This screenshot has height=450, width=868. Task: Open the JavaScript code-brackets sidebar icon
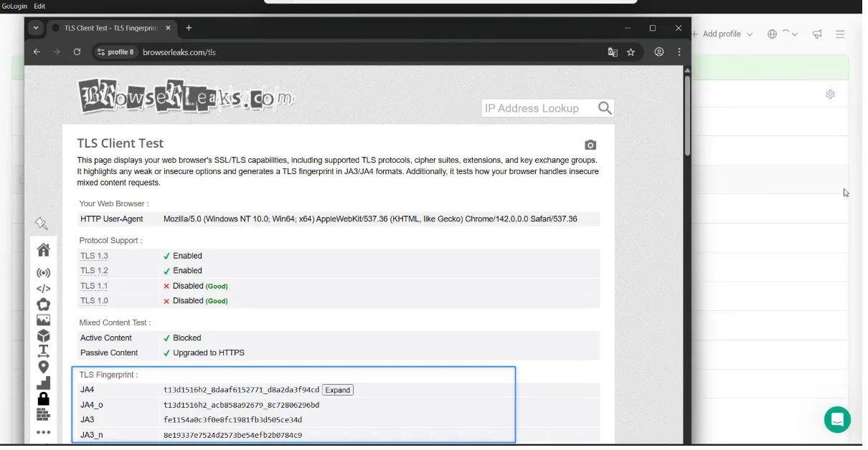tap(43, 289)
